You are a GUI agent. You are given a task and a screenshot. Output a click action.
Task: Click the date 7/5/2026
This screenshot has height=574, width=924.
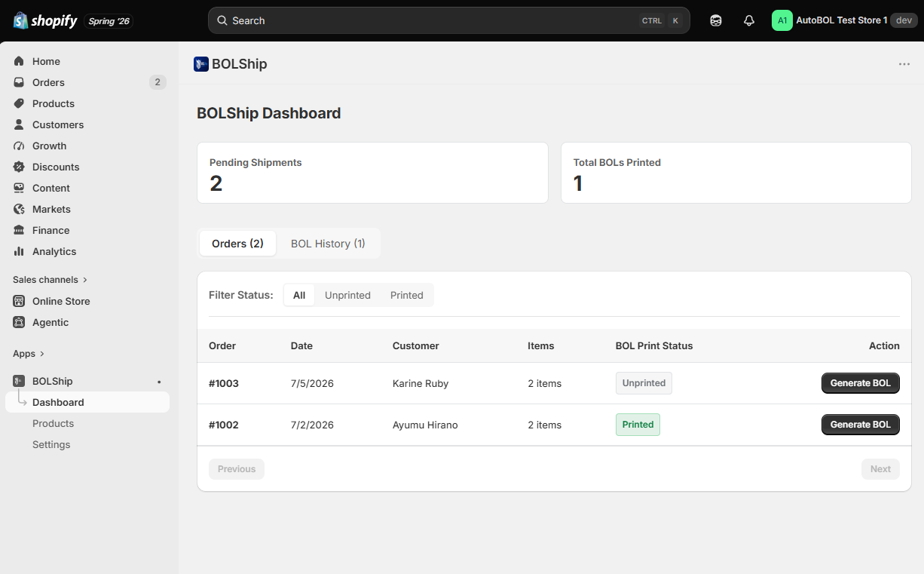(312, 383)
